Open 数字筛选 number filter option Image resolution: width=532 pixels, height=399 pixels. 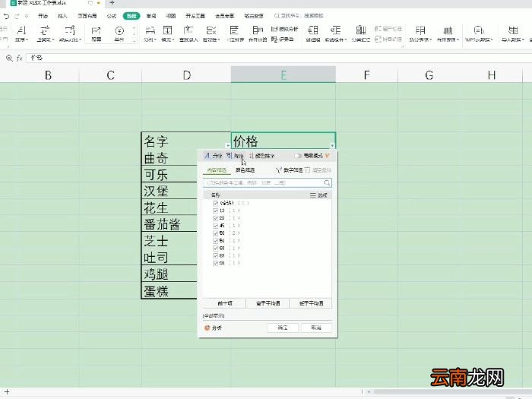point(290,170)
